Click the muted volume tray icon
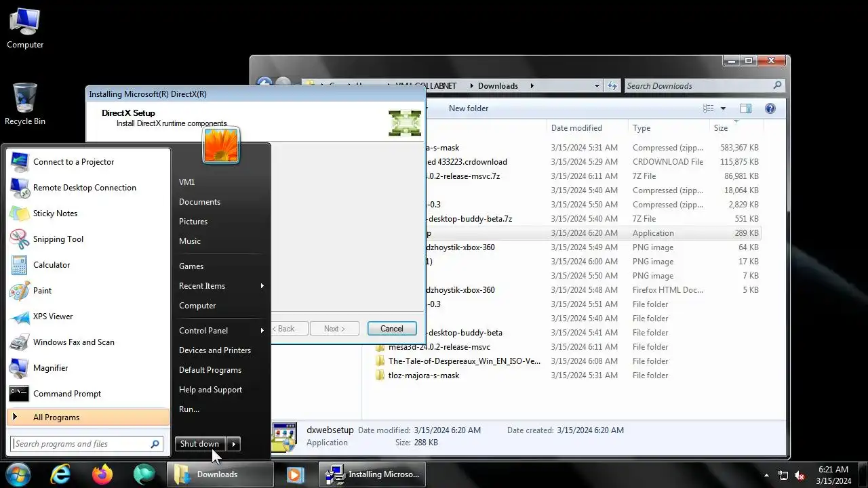The image size is (868, 488). click(800, 475)
